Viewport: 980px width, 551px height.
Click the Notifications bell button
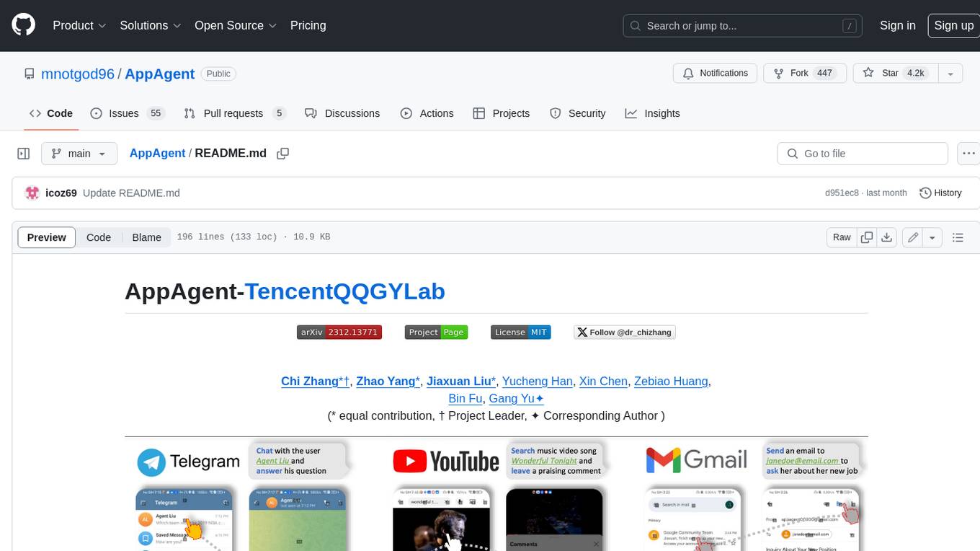click(716, 74)
